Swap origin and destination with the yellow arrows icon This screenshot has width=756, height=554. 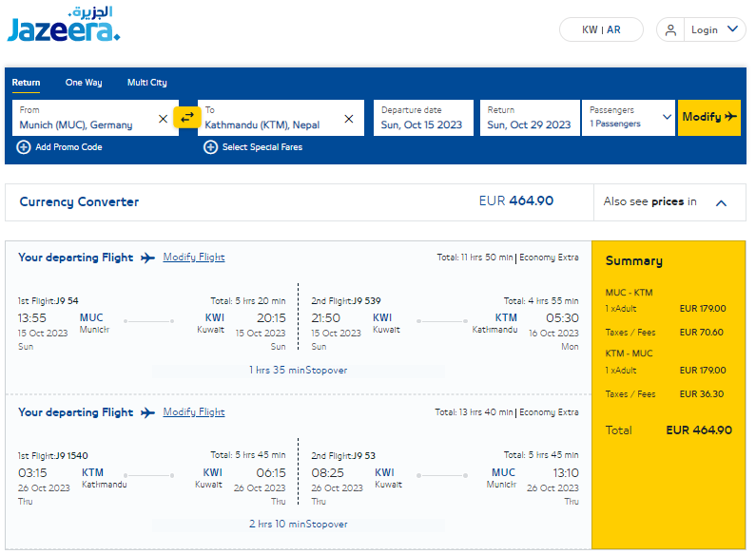[187, 117]
